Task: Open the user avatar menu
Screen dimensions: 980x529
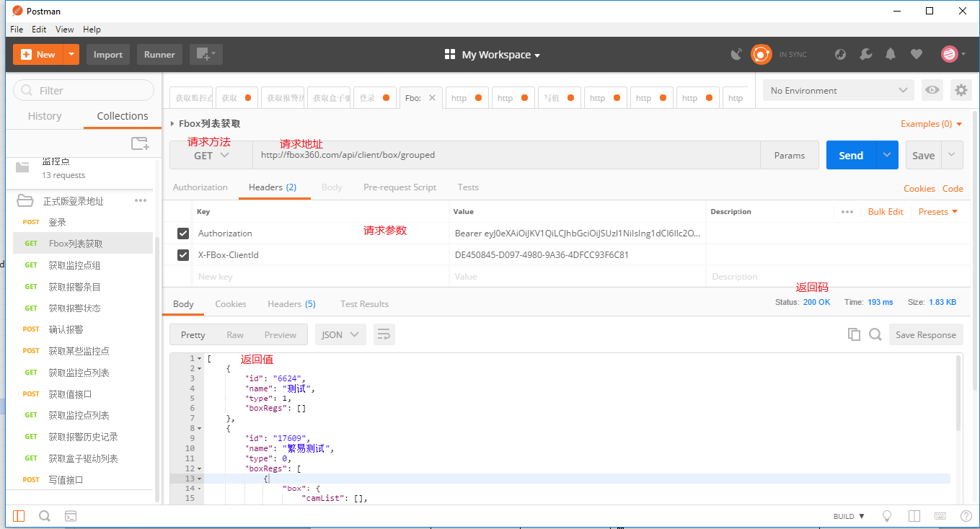Action: [953, 54]
